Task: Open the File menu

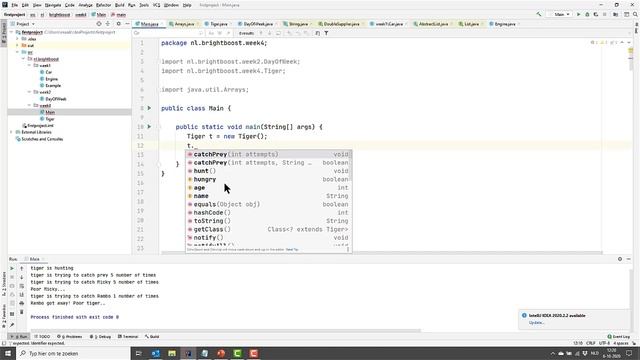Action: pos(15,5)
